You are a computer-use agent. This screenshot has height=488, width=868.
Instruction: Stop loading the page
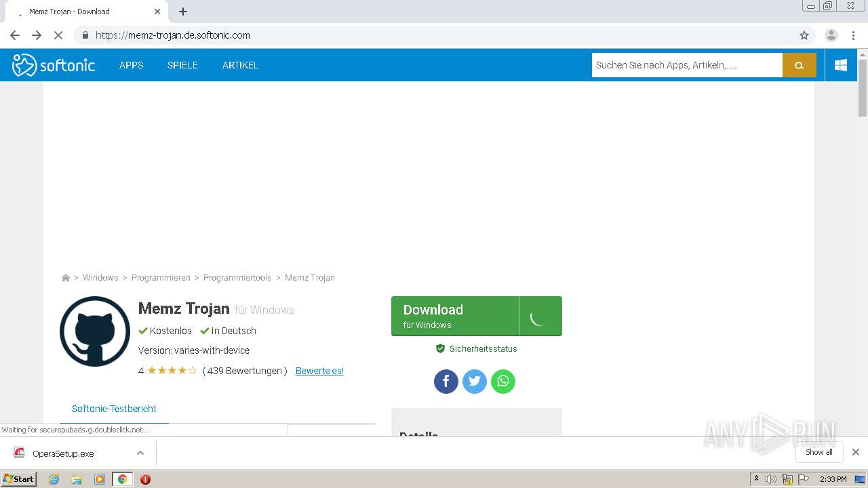click(x=58, y=35)
